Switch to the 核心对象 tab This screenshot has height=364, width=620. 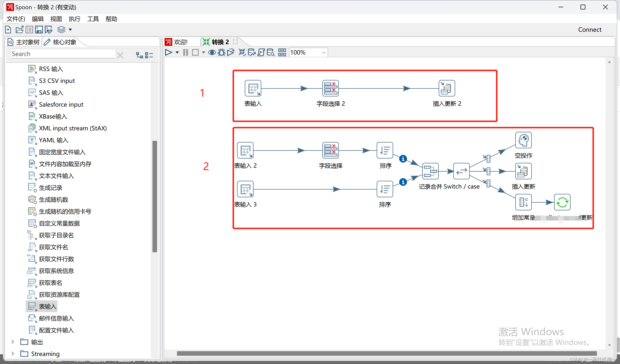(60, 42)
